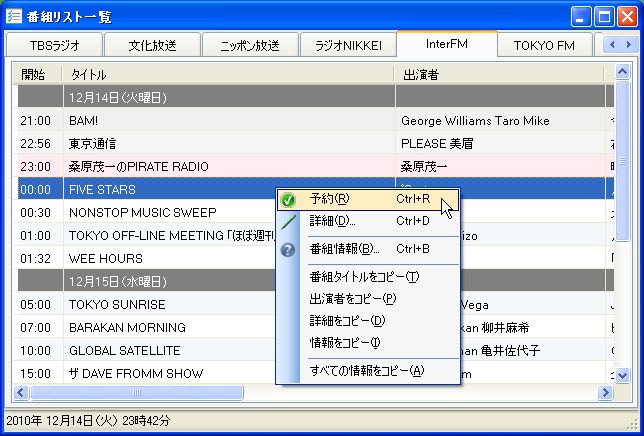Switch to the TBSラジオ tab

point(54,45)
